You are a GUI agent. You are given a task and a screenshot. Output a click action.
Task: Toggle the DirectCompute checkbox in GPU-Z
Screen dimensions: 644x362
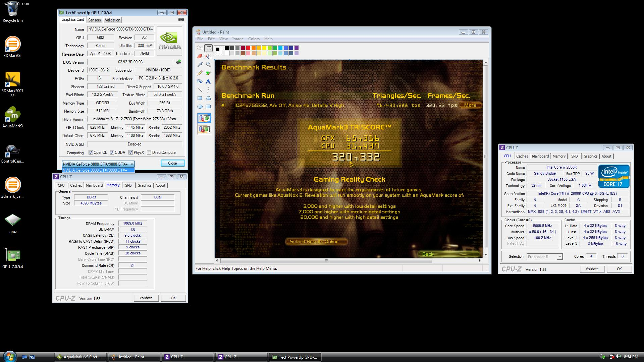tap(149, 153)
